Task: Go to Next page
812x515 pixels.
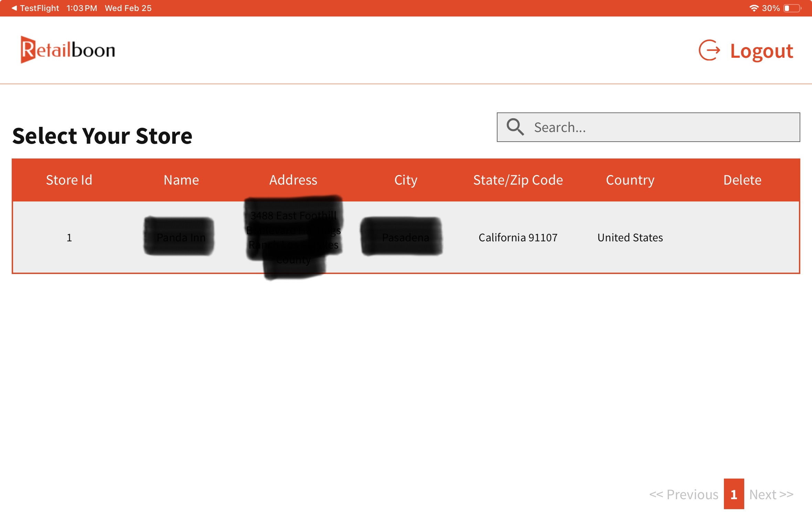Action: (x=771, y=494)
